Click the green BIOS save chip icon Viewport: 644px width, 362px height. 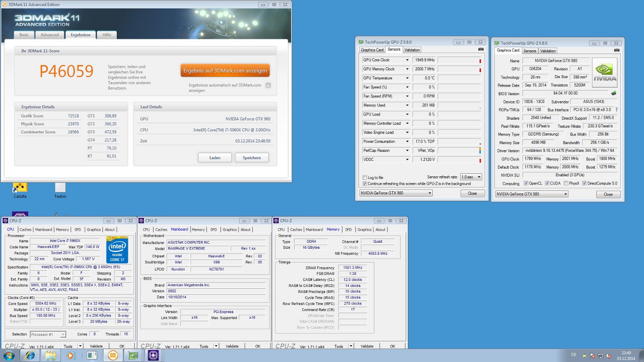tap(614, 93)
